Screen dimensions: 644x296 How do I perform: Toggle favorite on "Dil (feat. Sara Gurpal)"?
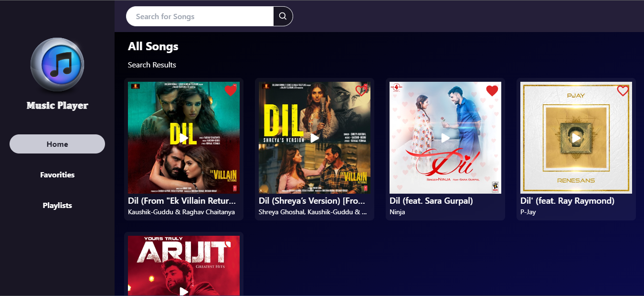[x=492, y=90]
